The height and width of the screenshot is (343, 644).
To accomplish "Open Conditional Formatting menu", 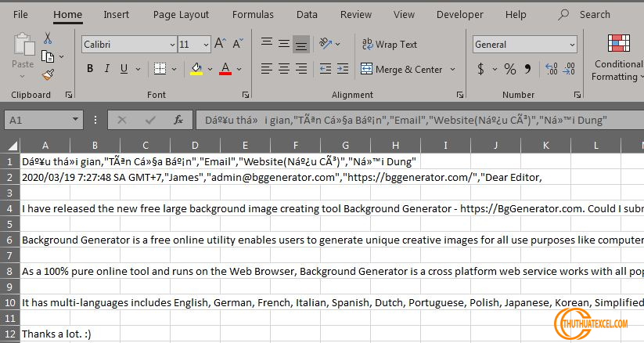I will [x=618, y=58].
